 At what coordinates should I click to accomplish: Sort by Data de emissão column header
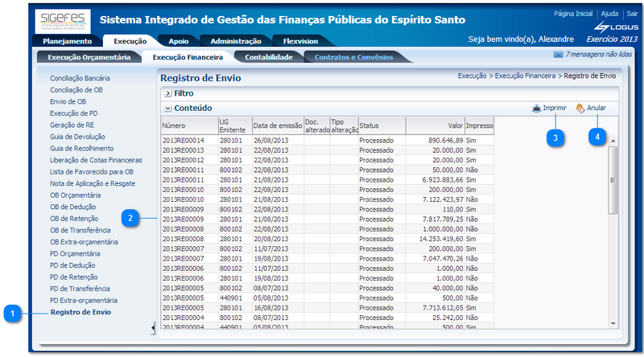pos(278,125)
